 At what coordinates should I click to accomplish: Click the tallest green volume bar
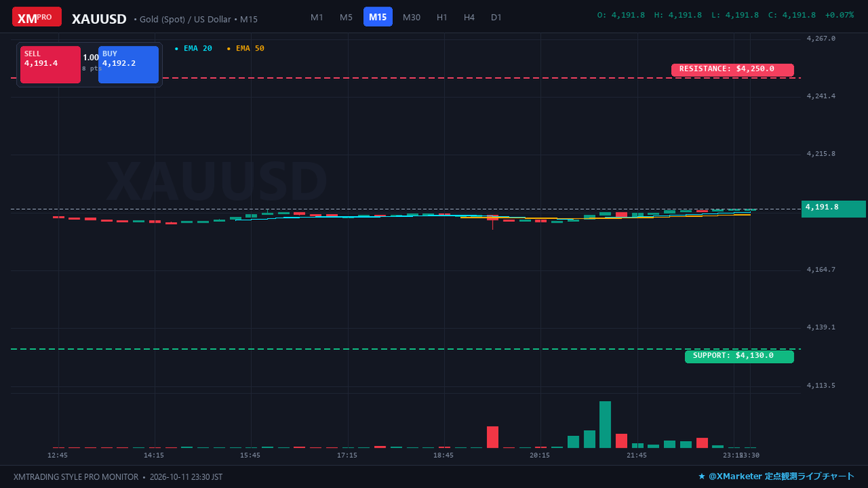pos(605,424)
